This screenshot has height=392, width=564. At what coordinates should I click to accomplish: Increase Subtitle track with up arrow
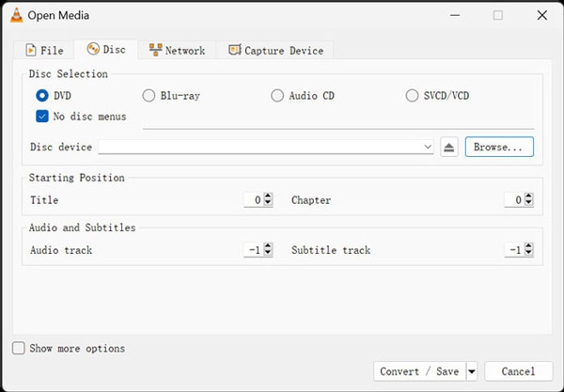tap(528, 246)
